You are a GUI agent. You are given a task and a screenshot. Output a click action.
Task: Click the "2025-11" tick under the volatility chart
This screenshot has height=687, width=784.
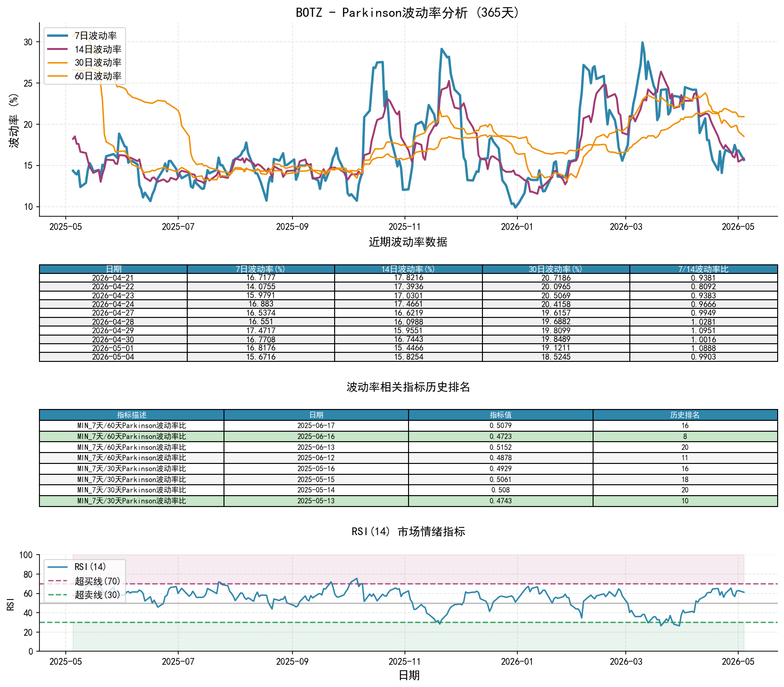coord(404,227)
